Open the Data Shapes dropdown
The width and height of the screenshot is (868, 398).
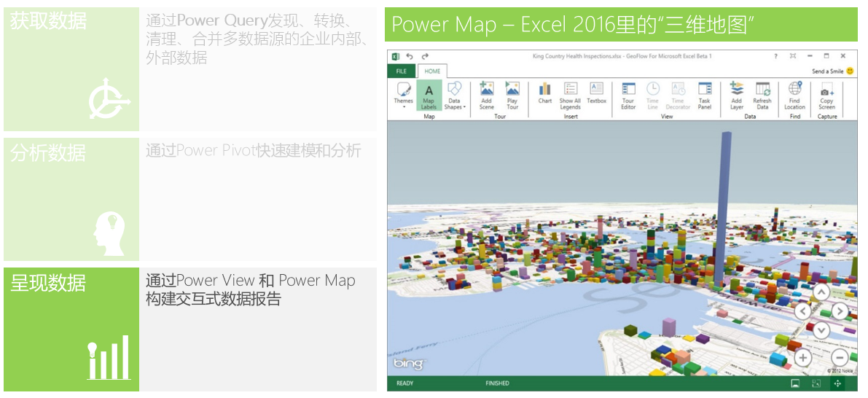(455, 95)
